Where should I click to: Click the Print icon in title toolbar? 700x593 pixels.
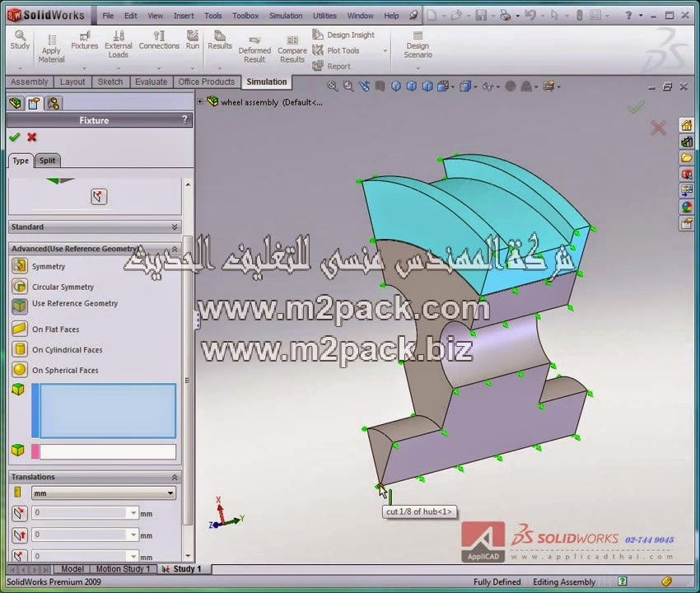(506, 16)
